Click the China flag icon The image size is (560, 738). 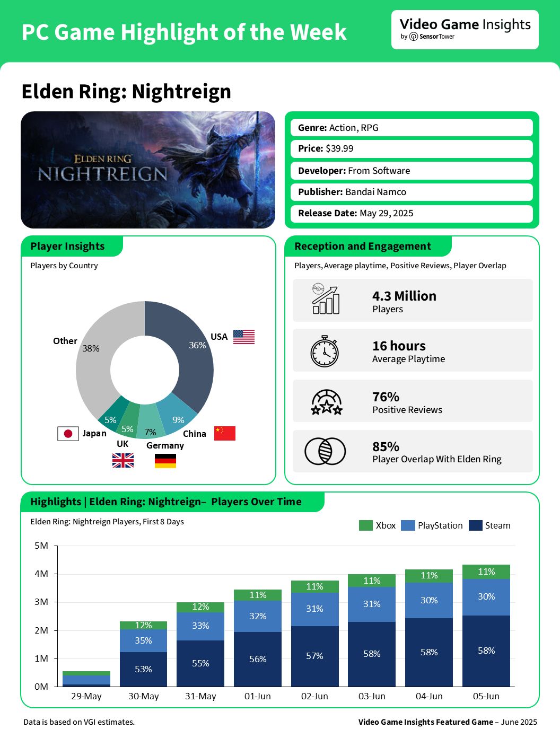225,433
